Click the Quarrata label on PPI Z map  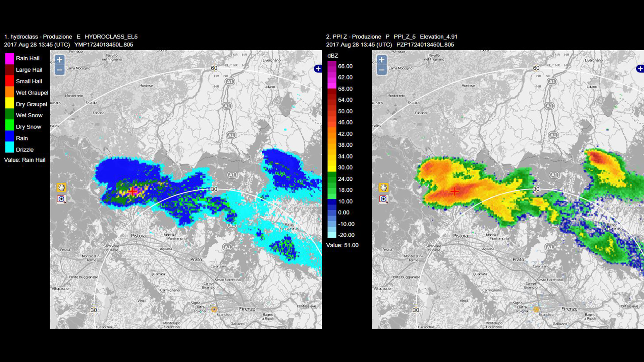pos(480,274)
